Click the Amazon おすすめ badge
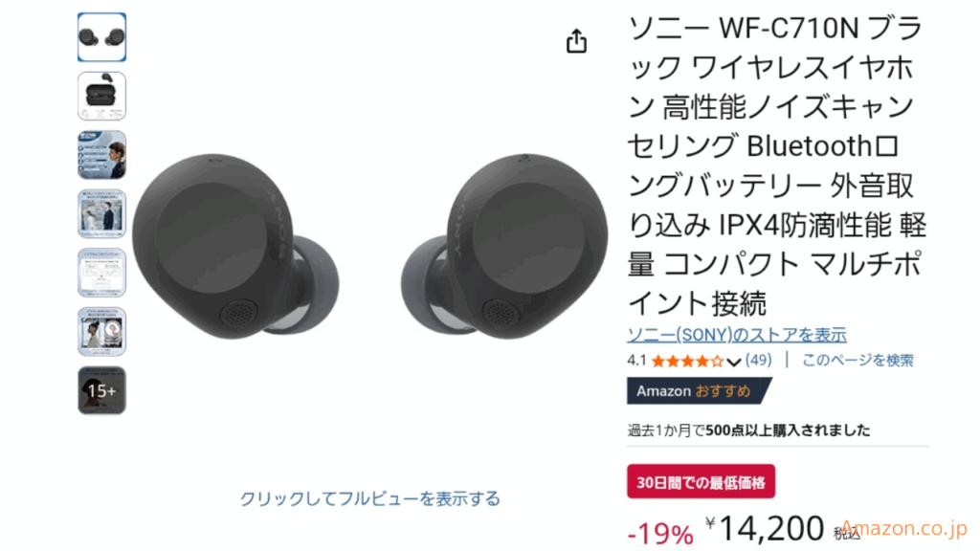This screenshot has height=551, width=980. (x=700, y=391)
